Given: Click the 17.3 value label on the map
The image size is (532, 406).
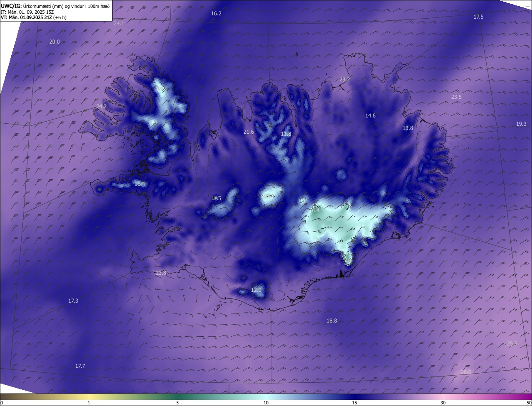Looking at the screenshot, I should coord(73,301).
